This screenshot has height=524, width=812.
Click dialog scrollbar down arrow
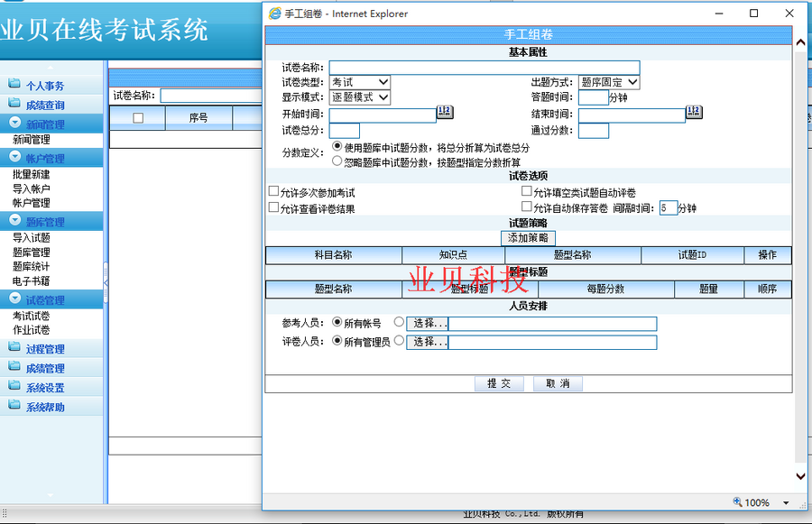click(x=800, y=476)
